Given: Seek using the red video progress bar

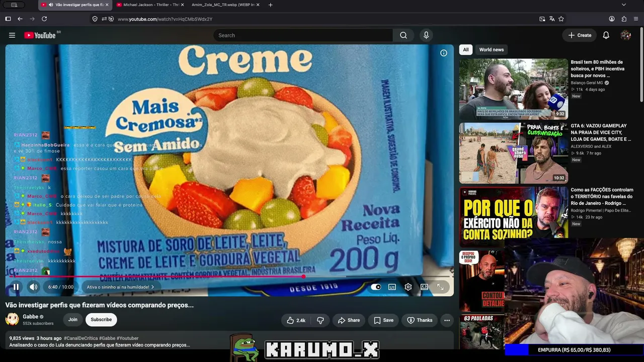Looking at the screenshot, I should (229, 277).
